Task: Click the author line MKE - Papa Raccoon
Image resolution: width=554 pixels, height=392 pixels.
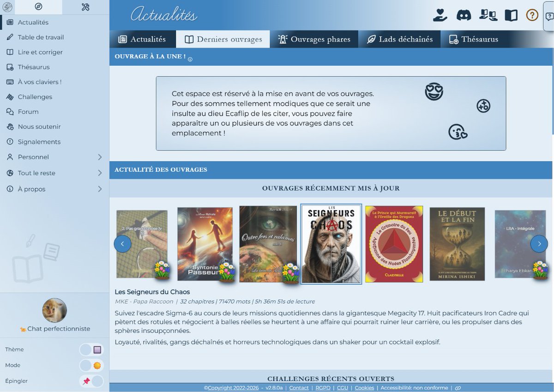Action: click(x=144, y=302)
